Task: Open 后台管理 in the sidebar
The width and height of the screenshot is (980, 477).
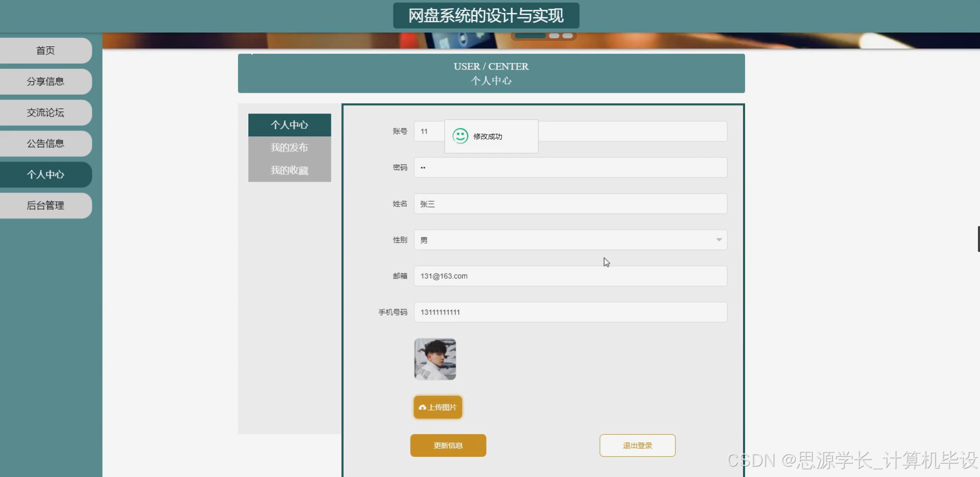Action: [45, 205]
